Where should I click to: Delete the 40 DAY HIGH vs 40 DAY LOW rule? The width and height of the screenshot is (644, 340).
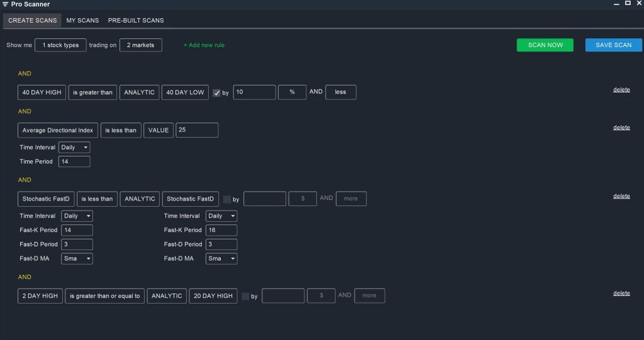pos(621,89)
